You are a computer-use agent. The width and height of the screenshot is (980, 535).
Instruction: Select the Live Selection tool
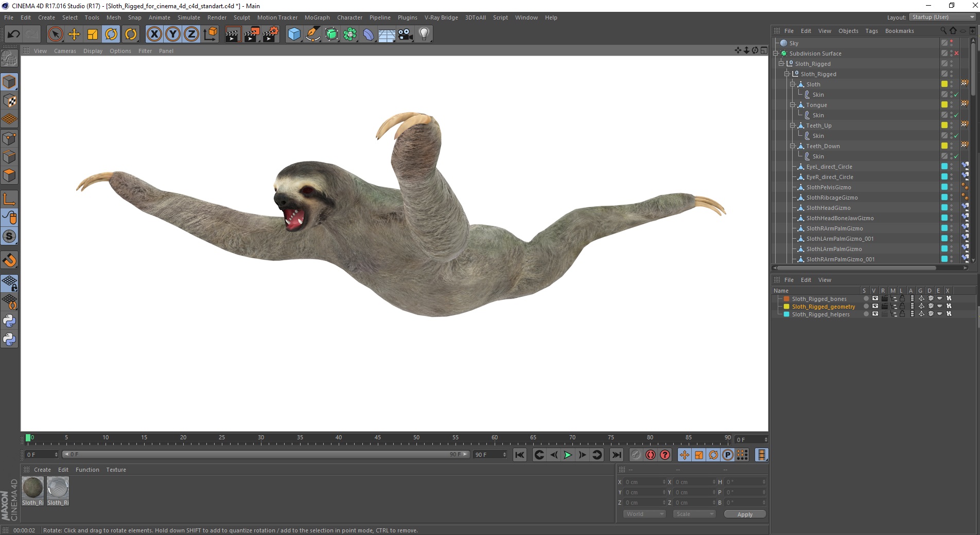pyautogui.click(x=55, y=34)
